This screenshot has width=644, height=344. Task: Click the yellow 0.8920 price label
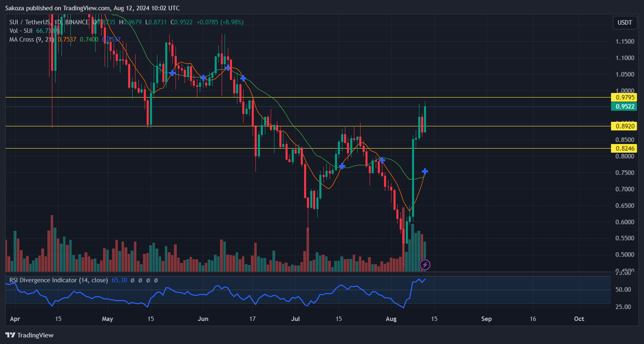624,126
